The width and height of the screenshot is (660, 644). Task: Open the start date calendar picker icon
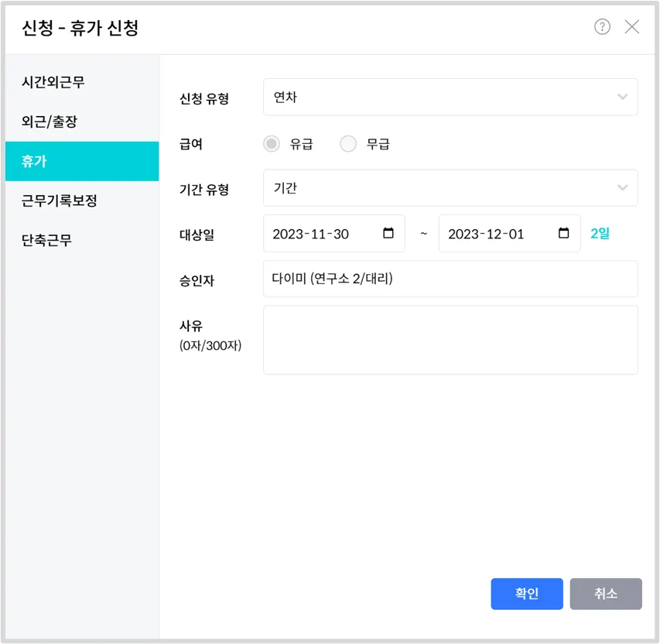tap(388, 233)
